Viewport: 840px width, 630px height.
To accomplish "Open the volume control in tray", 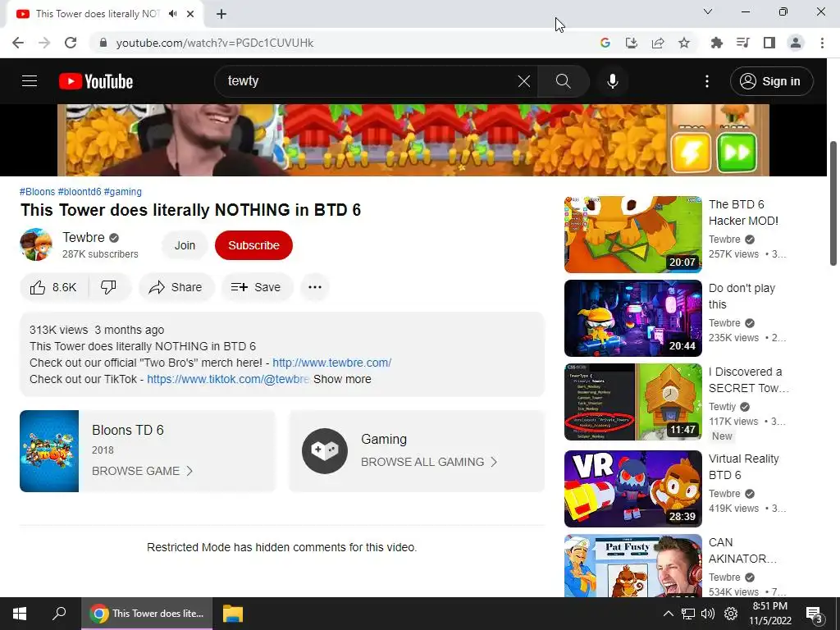I will click(x=708, y=614).
